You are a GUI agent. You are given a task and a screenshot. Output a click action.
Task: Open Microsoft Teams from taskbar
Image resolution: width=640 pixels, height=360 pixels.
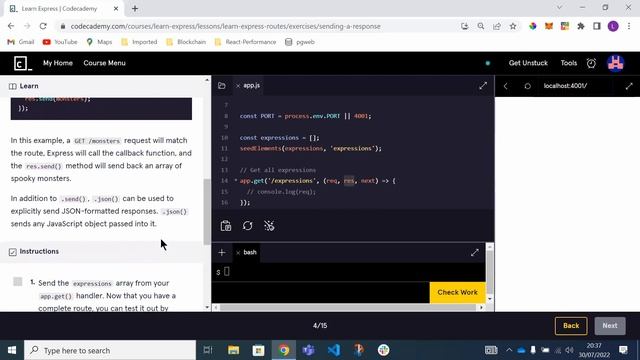coord(309,350)
